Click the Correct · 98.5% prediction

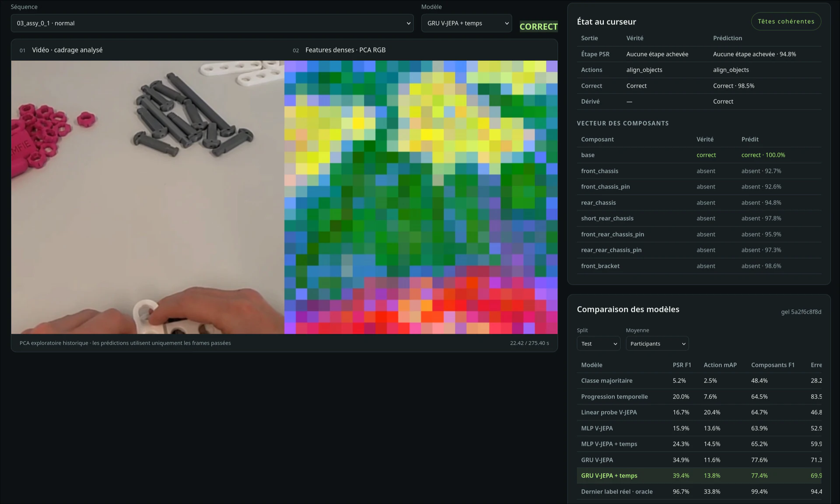[734, 86]
